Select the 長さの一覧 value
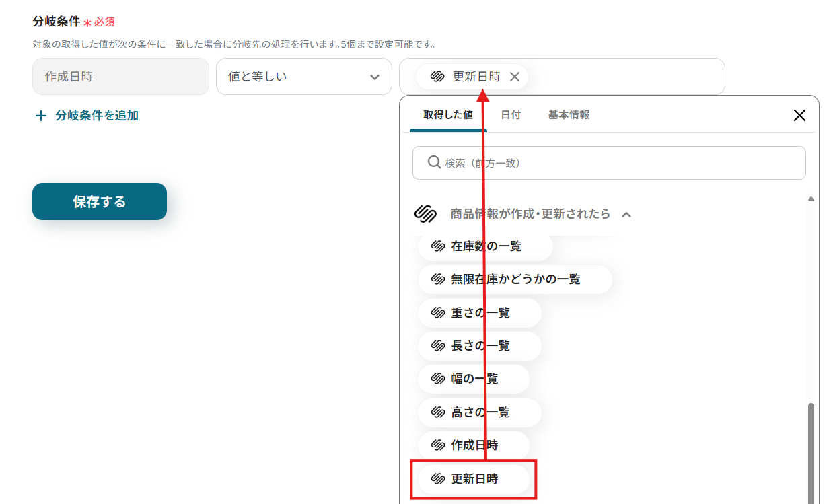Screen dimensions: 831x504 (479, 346)
